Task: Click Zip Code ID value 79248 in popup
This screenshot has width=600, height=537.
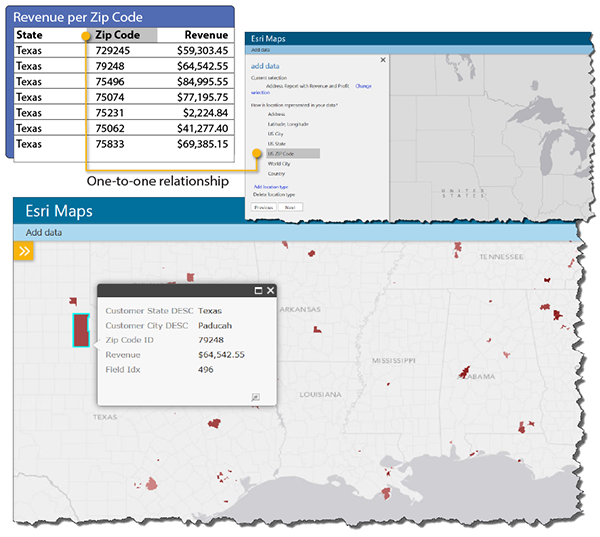Action: (x=211, y=340)
